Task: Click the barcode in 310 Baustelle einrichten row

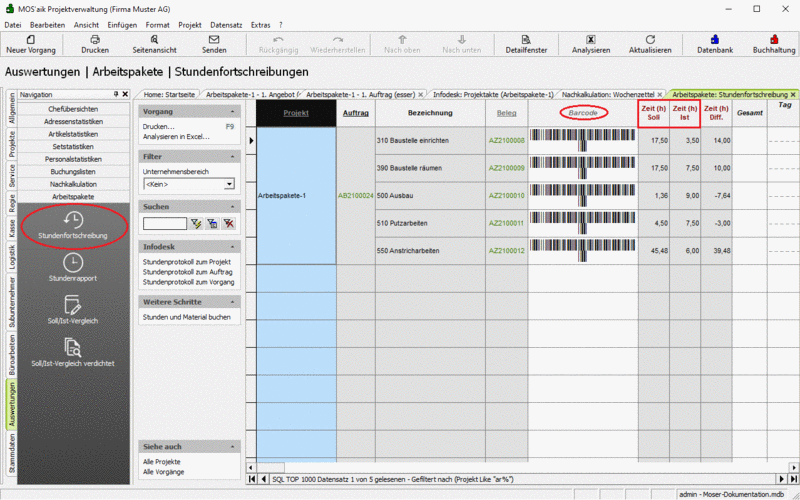Action: 583,140
